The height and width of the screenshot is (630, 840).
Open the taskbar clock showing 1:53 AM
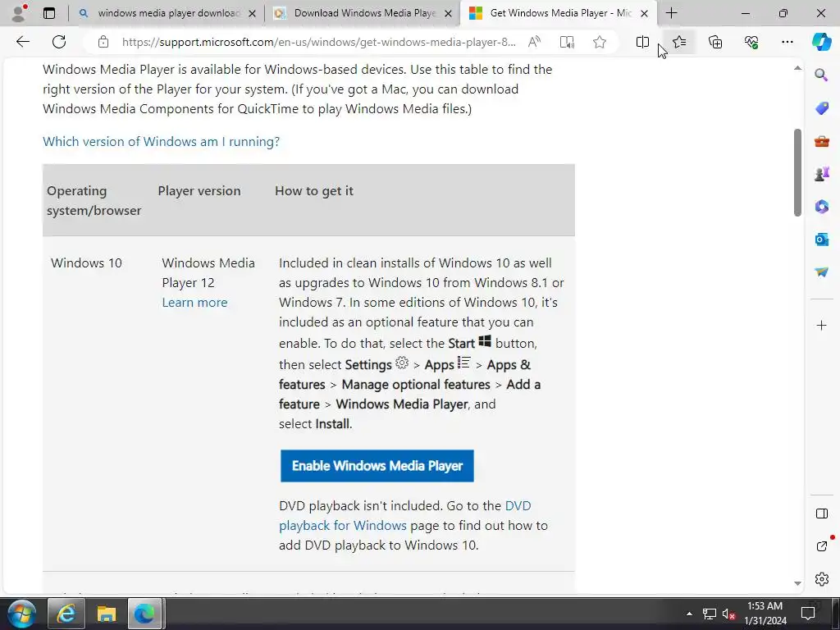click(765, 614)
